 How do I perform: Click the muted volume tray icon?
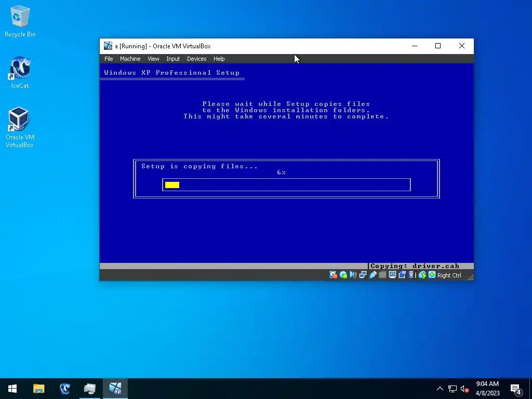(465, 389)
